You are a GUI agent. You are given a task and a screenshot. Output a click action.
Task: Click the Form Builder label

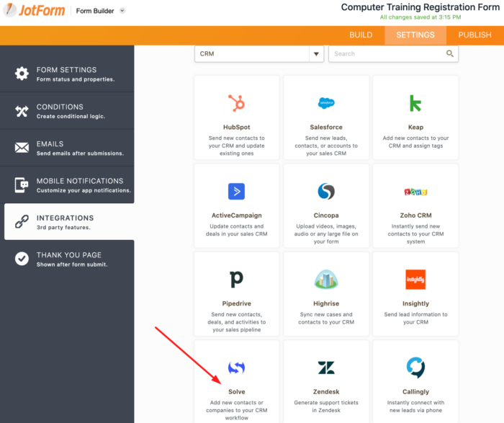point(95,11)
